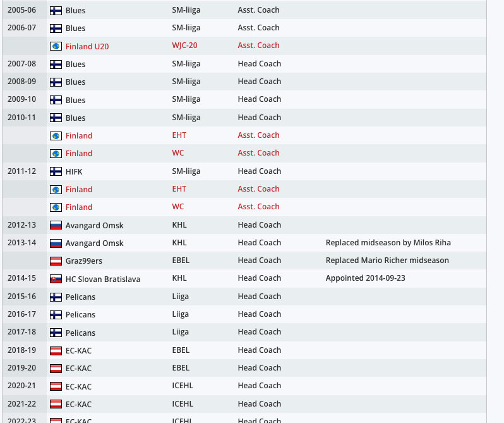Open the 2013-14 Avangard Omsk team link
Image resolution: width=504 pixels, height=423 pixels.
(x=95, y=243)
